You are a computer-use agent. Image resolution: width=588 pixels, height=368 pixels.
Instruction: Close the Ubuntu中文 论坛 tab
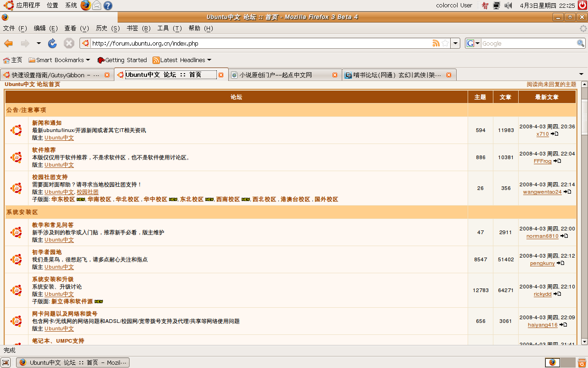tap(221, 75)
